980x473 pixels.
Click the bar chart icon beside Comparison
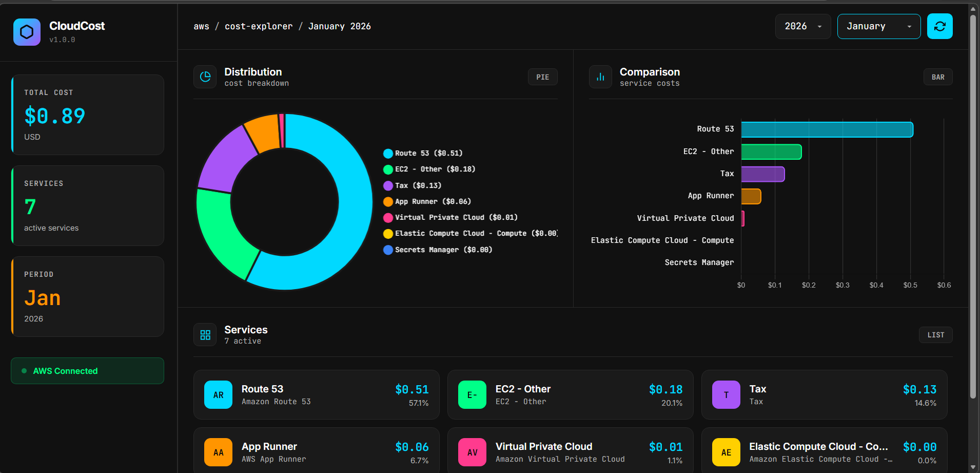[x=600, y=77]
